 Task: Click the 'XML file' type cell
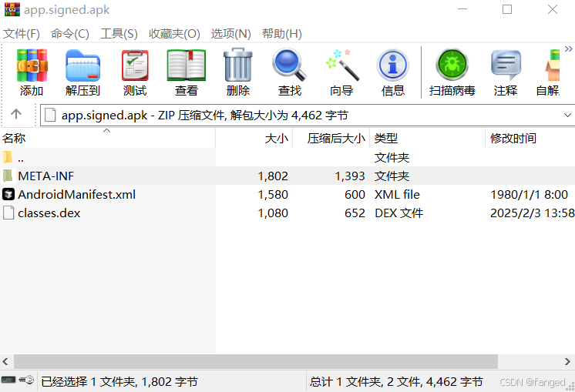coord(397,195)
